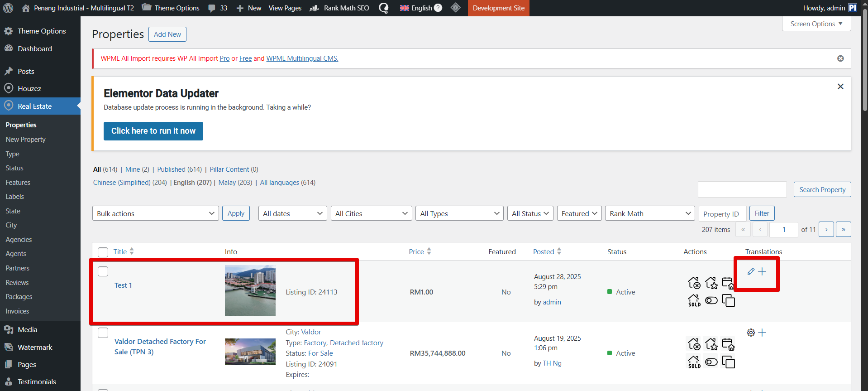This screenshot has height=391, width=868.
Task: Mark Test 1 property as sold
Action: point(694,300)
